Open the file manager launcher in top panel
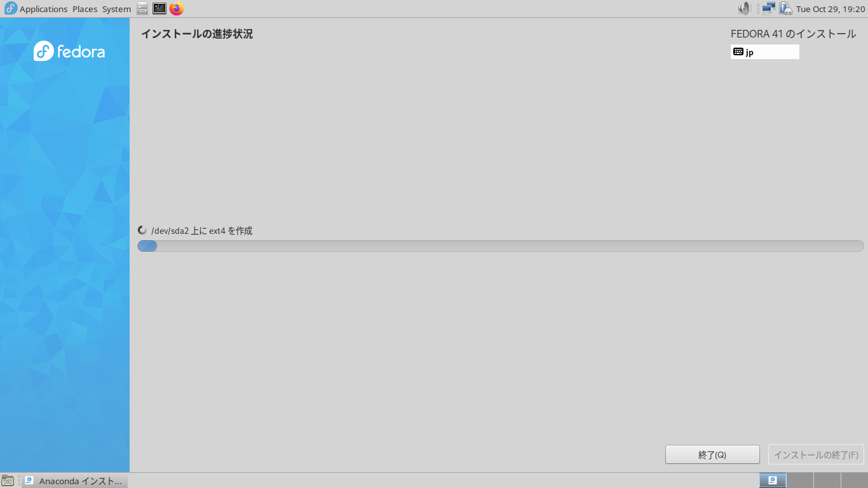The width and height of the screenshot is (868, 488). pyautogui.click(x=142, y=8)
